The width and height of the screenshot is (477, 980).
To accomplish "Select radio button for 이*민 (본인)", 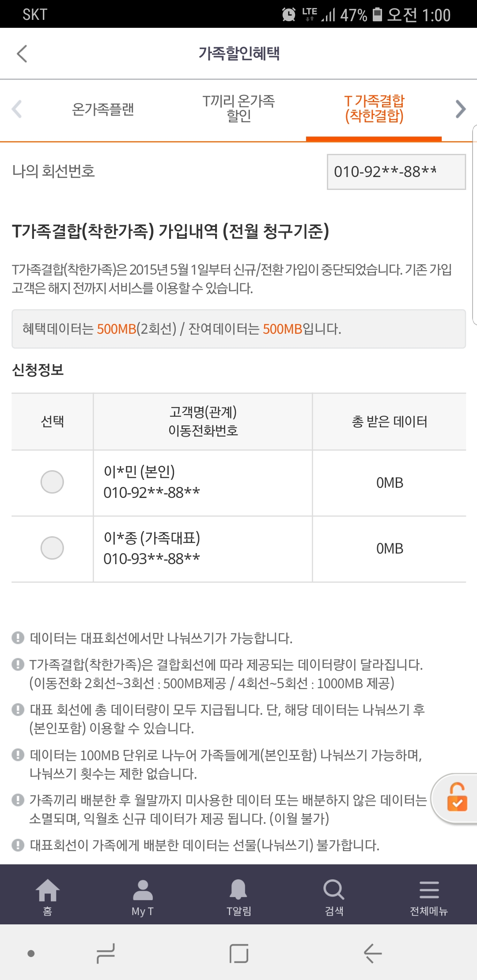I will click(52, 482).
